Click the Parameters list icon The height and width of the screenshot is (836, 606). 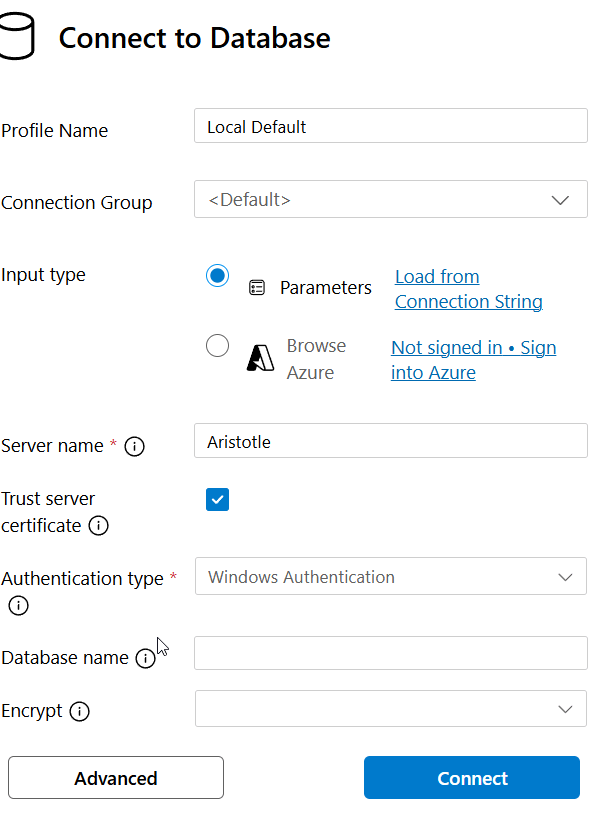pyautogui.click(x=257, y=288)
